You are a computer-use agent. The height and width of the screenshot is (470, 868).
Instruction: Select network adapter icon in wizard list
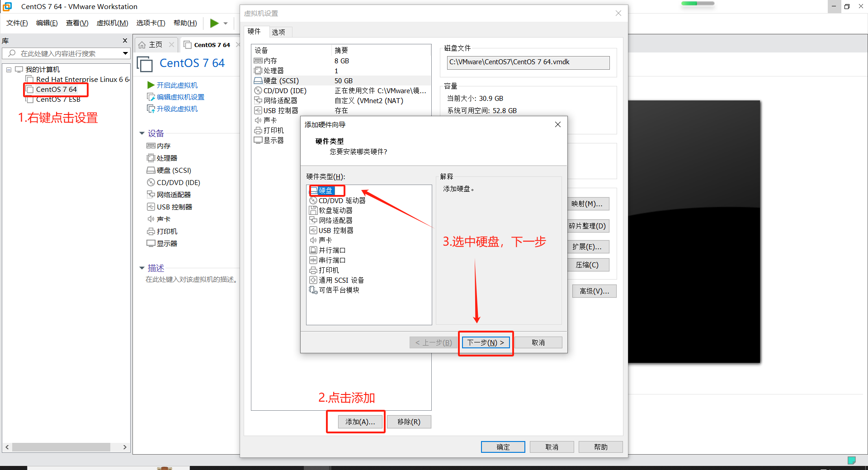click(x=313, y=220)
